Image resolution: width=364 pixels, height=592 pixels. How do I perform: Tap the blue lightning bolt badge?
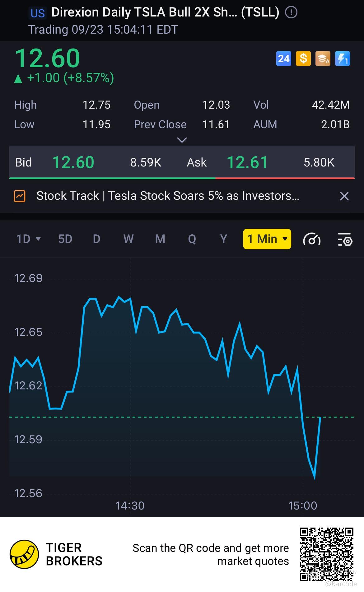coord(342,59)
